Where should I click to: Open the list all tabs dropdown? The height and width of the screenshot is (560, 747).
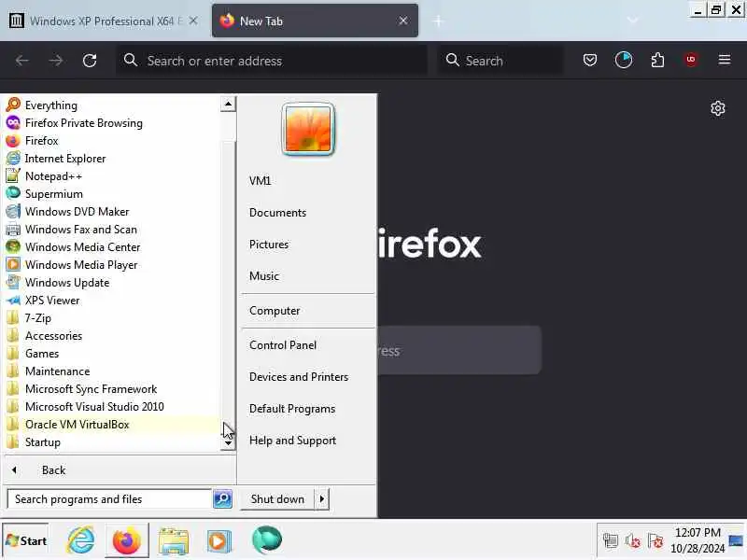[632, 21]
